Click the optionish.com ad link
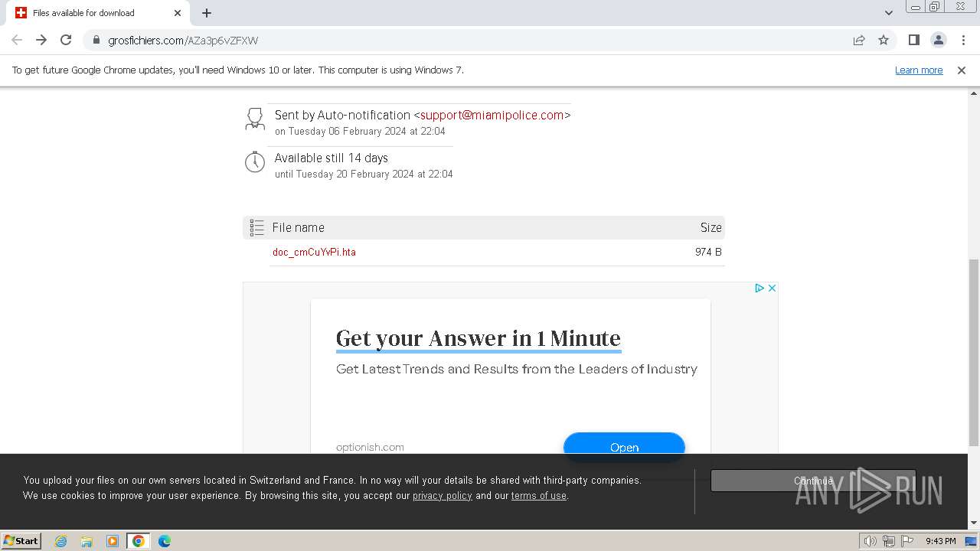 point(370,447)
